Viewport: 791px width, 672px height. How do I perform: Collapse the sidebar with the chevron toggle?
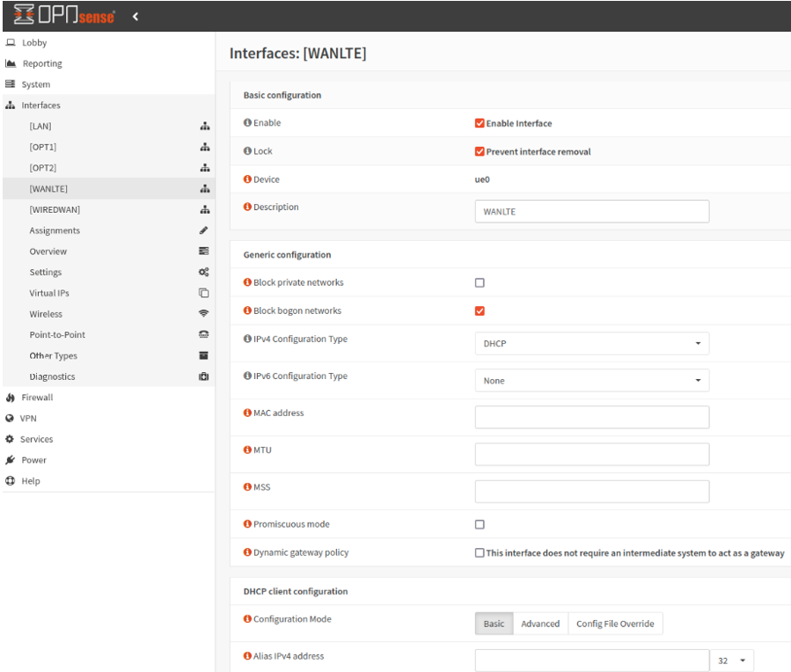pos(135,17)
